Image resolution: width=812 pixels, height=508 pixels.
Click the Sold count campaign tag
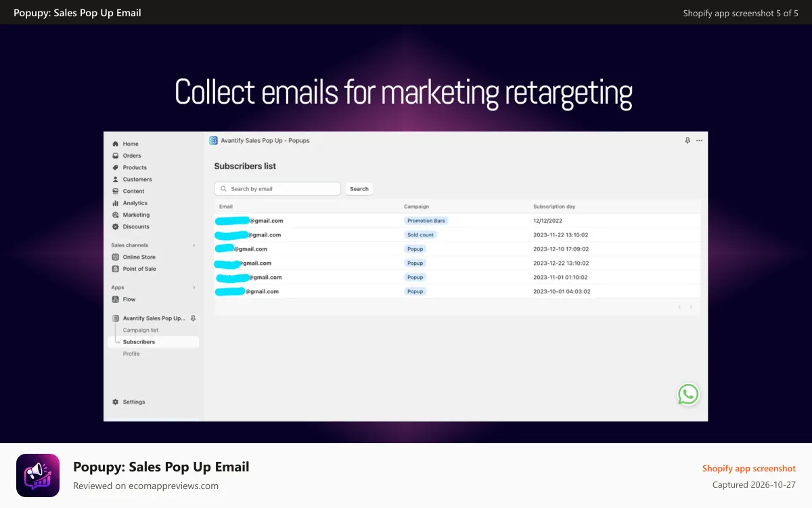420,235
